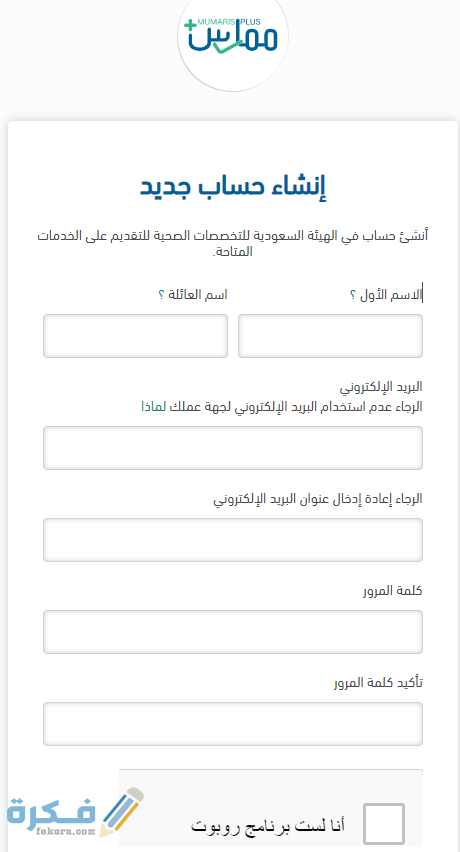Viewport: 460px width, 852px height.
Task: Click the أنا لست برنامج روبوت captcha text
Action: click(x=268, y=825)
